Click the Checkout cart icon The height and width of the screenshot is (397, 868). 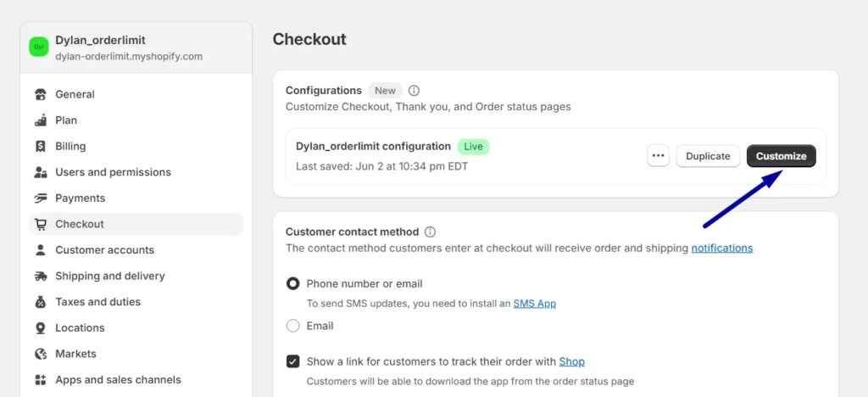pos(41,224)
